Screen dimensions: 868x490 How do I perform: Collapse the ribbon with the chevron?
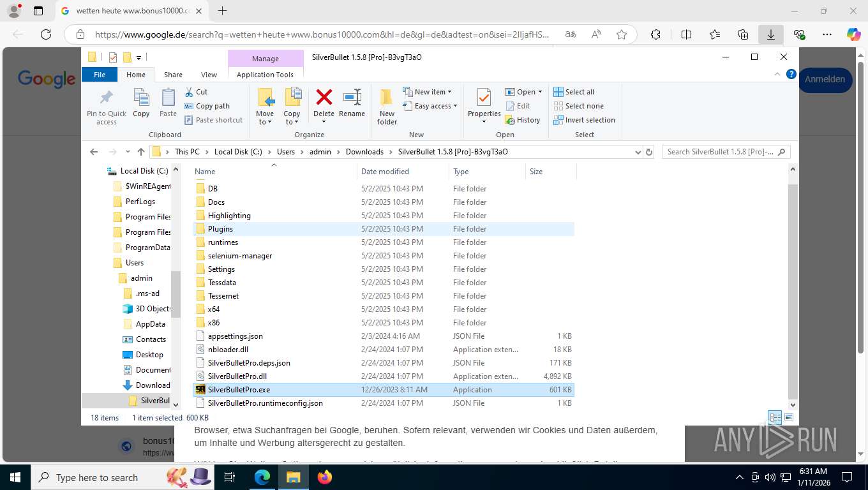click(x=778, y=75)
